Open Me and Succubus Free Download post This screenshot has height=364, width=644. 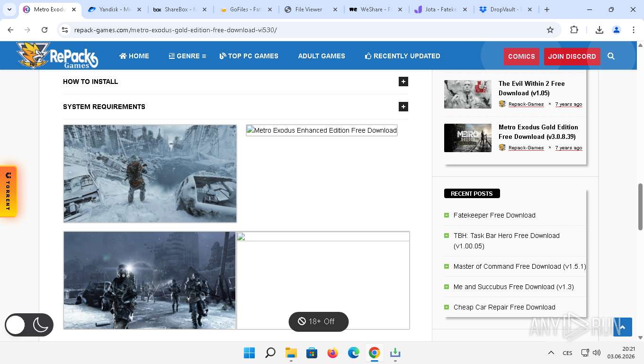click(x=514, y=287)
